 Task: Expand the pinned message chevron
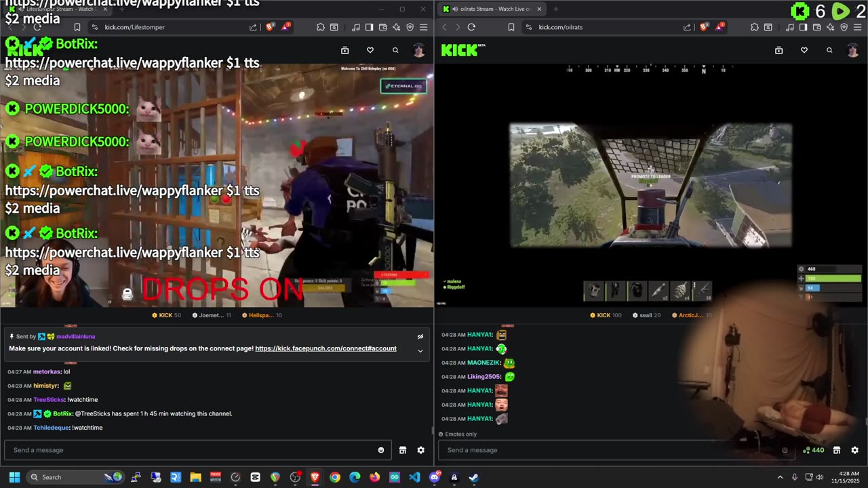tap(420, 350)
